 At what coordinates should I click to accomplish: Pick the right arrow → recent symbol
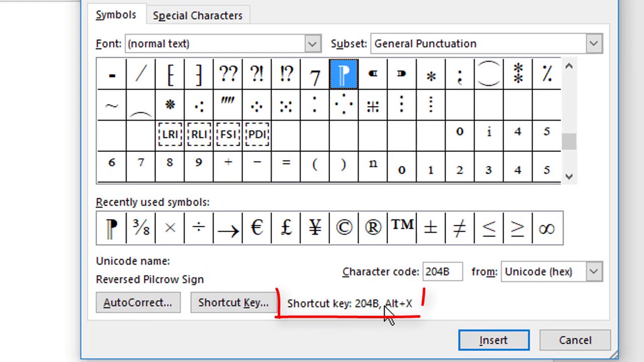point(228,228)
